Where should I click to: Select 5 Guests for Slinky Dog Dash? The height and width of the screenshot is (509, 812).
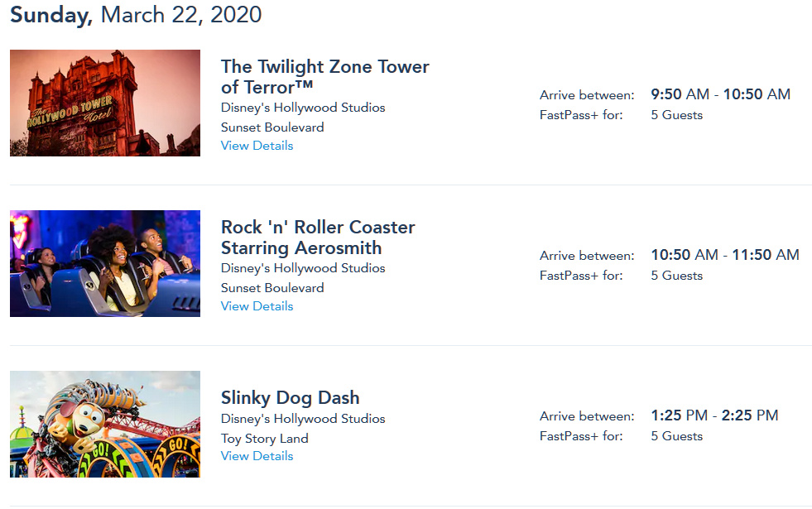pyautogui.click(x=676, y=436)
